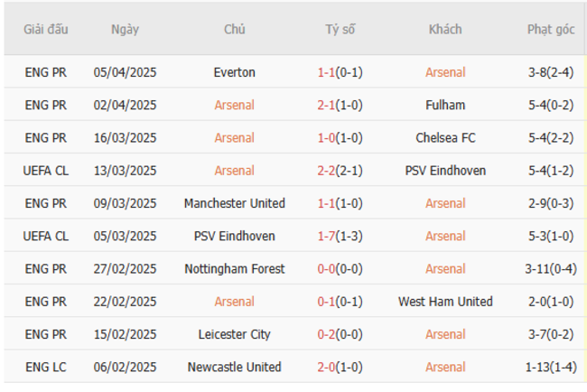
Task: Select UEFA CL label in 13/03/2025 row
Action: (46, 171)
